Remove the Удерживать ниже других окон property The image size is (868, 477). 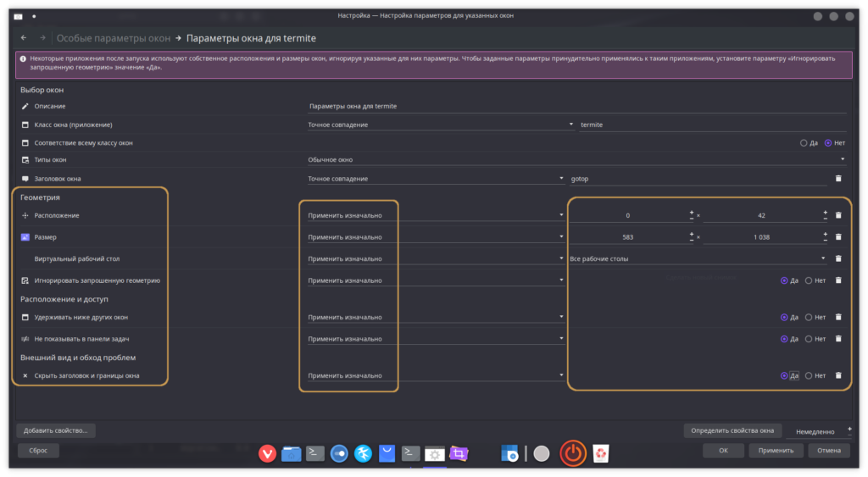(x=838, y=317)
